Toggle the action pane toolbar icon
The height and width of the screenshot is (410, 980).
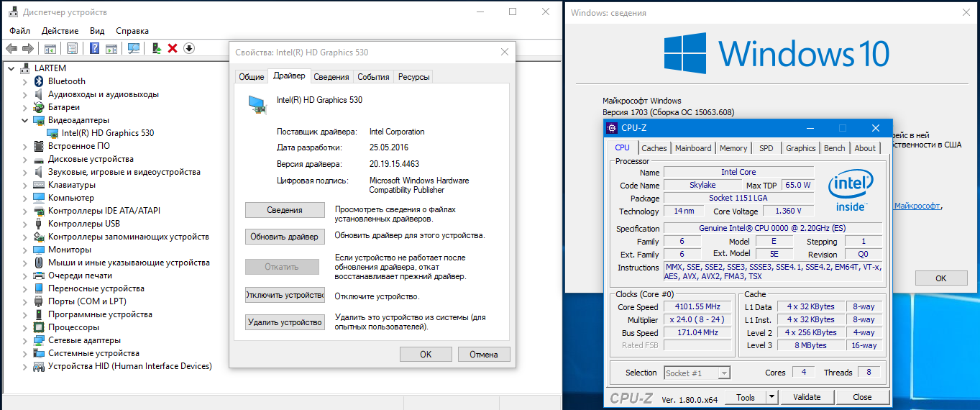tap(111, 48)
